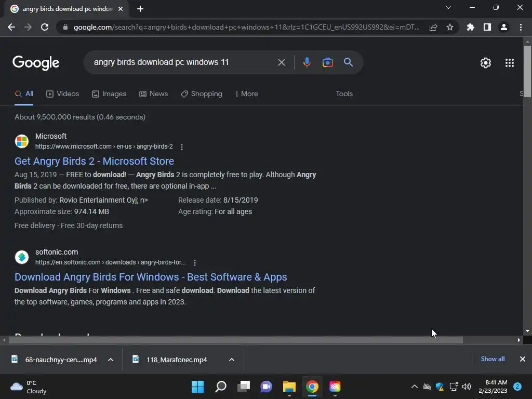Click the softonic.com site name
This screenshot has width=532, height=399.
tap(57, 252)
